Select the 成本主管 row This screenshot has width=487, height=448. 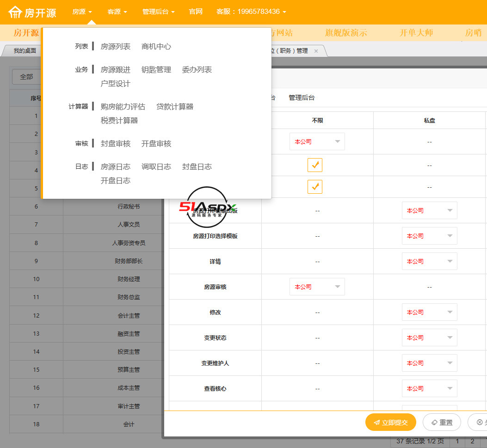(x=86, y=388)
